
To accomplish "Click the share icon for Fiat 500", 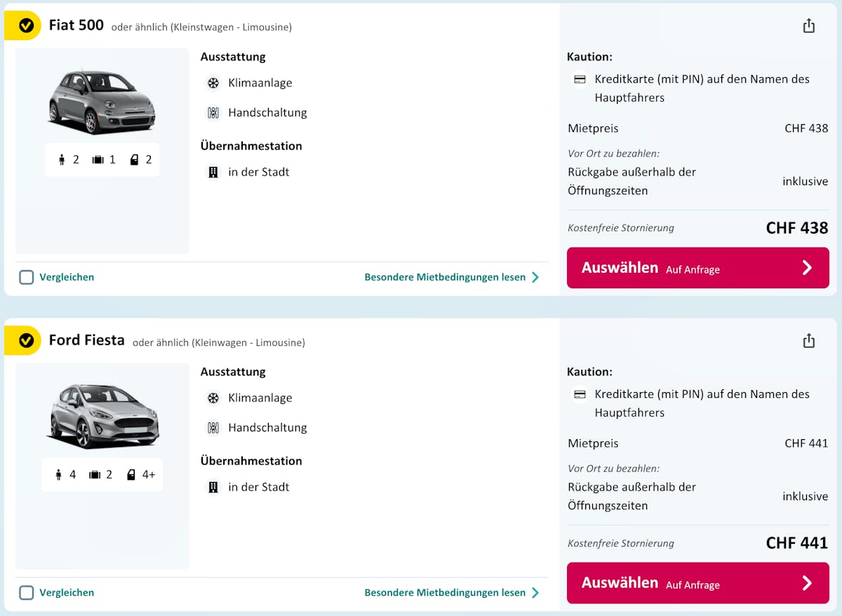I will [809, 26].
